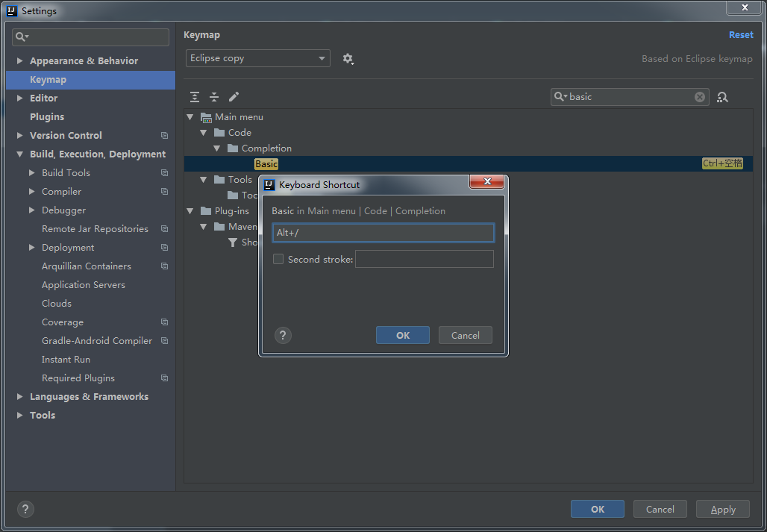Expand the Debugger subsection
767x532 pixels.
point(32,210)
